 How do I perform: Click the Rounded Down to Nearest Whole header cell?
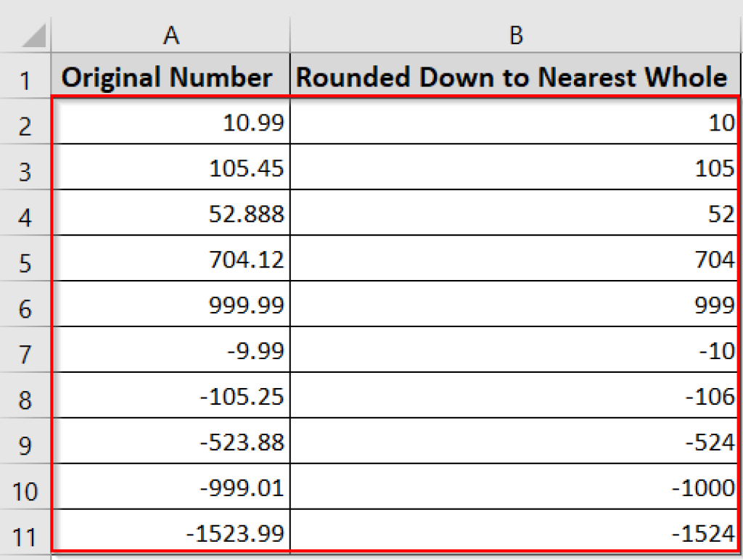[x=516, y=76]
